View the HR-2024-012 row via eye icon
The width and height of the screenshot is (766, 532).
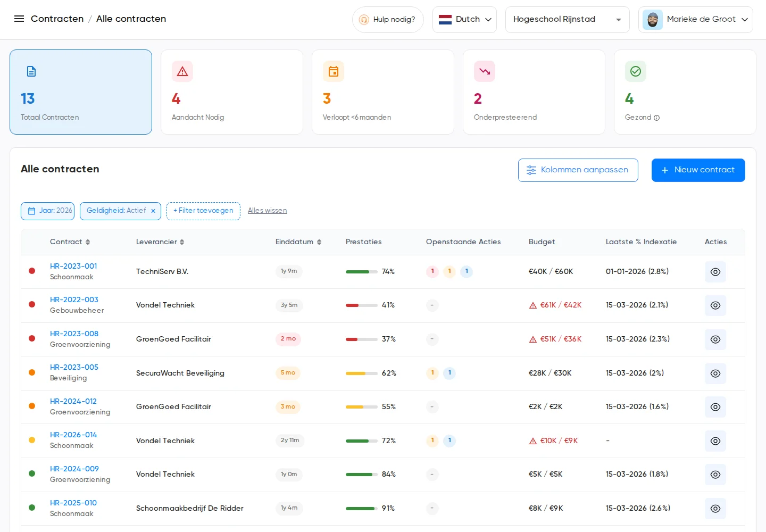tap(715, 407)
